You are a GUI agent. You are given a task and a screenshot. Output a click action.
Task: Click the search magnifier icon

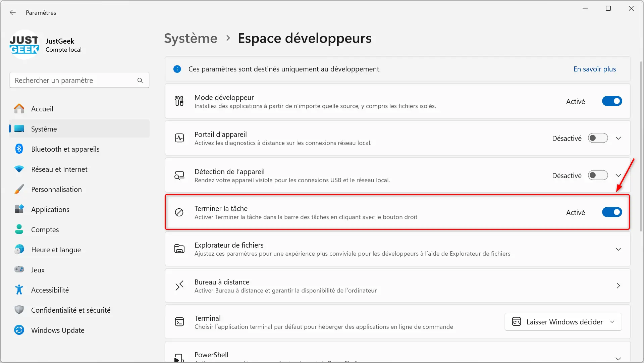pyautogui.click(x=140, y=81)
